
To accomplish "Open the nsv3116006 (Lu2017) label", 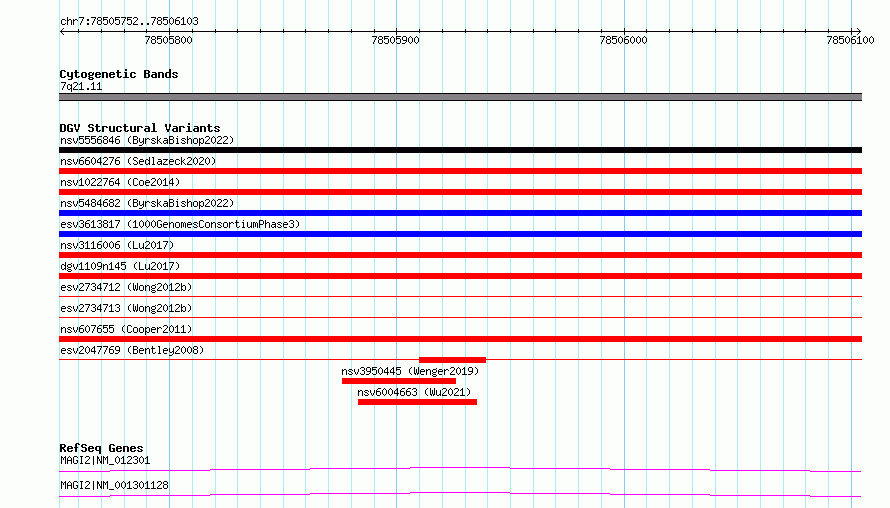I will click(117, 245).
